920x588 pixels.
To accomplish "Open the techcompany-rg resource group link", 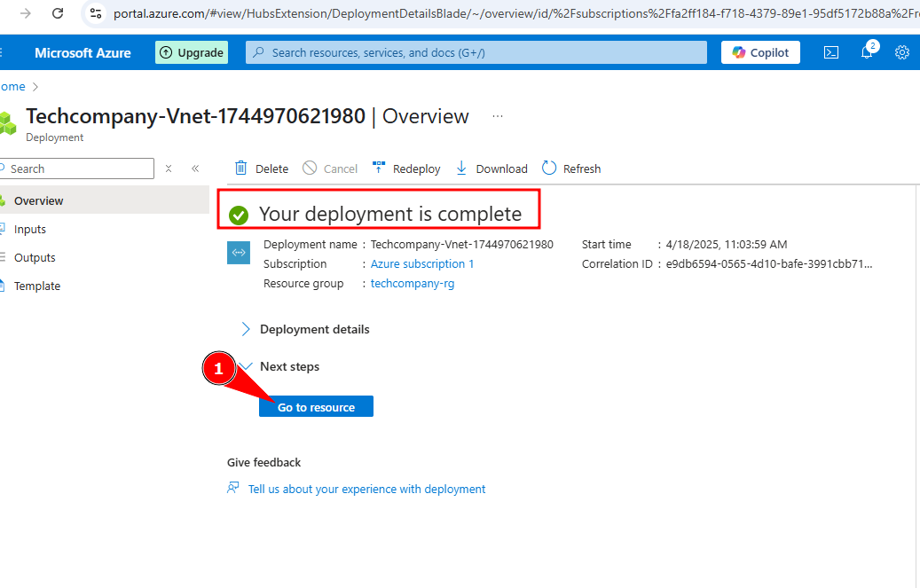I will (412, 284).
